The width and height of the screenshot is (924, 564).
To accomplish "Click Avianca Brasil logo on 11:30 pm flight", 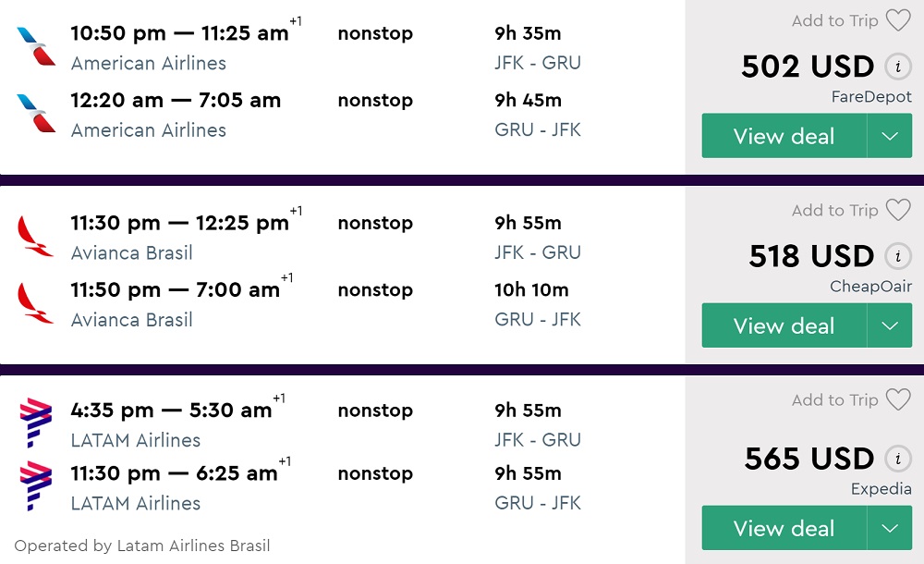I will pos(36,236).
